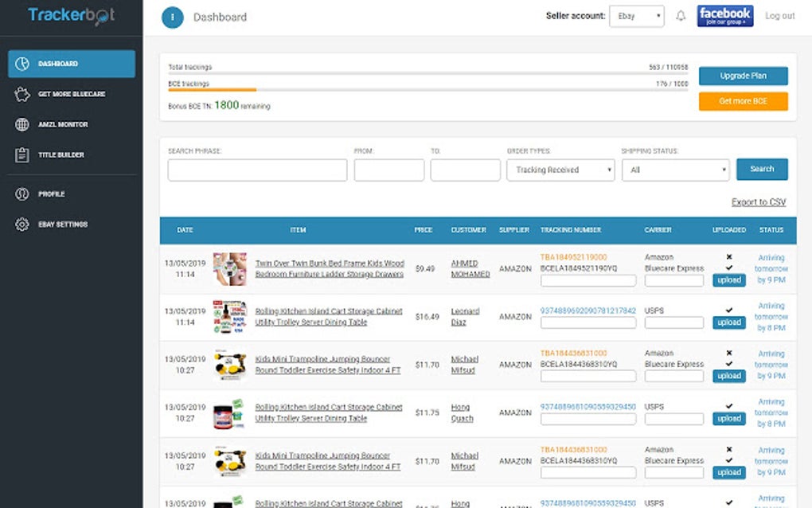This screenshot has height=508, width=812.
Task: Click the 1800 bonus BCE remaining value
Action: pyautogui.click(x=226, y=105)
